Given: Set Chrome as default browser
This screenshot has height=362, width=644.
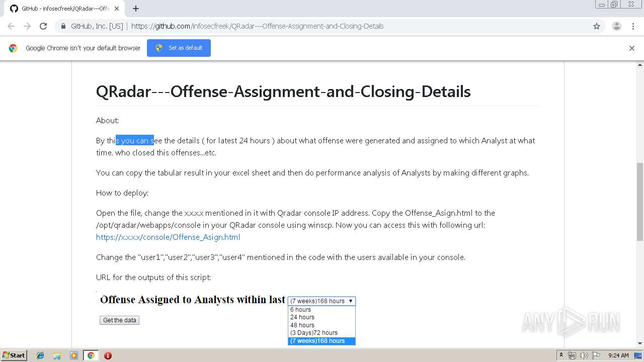Looking at the screenshot, I should coord(179,48).
